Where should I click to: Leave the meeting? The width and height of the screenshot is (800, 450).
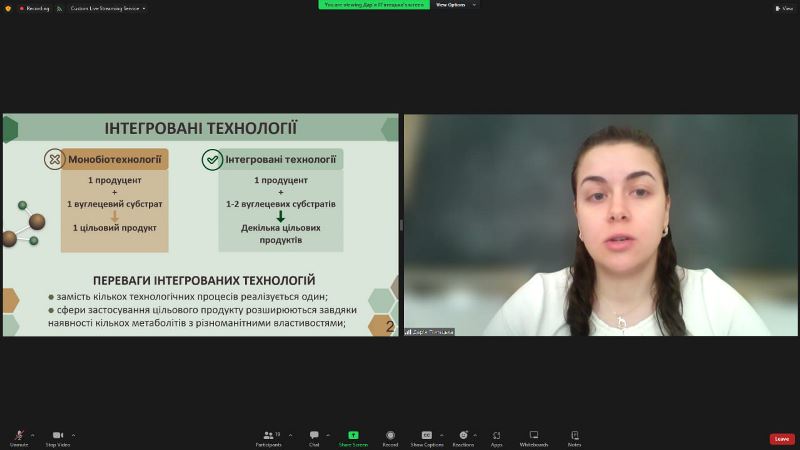coord(782,439)
